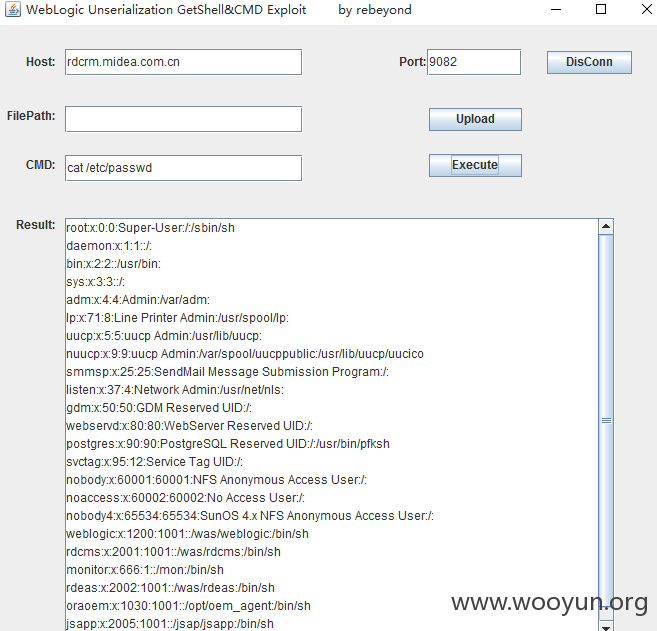Click the Java application icon in title bar
The image size is (657, 631).
tap(13, 10)
